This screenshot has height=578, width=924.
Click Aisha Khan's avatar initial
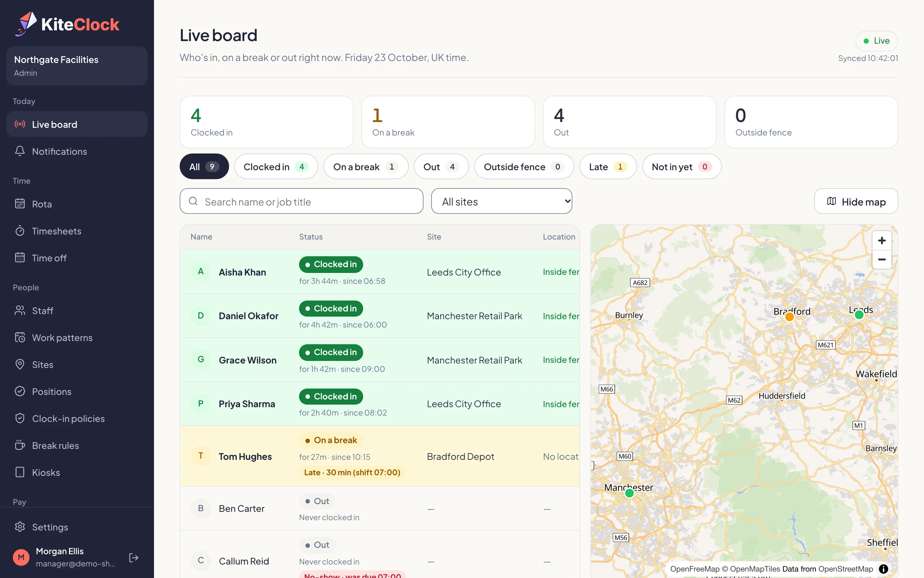click(x=201, y=271)
